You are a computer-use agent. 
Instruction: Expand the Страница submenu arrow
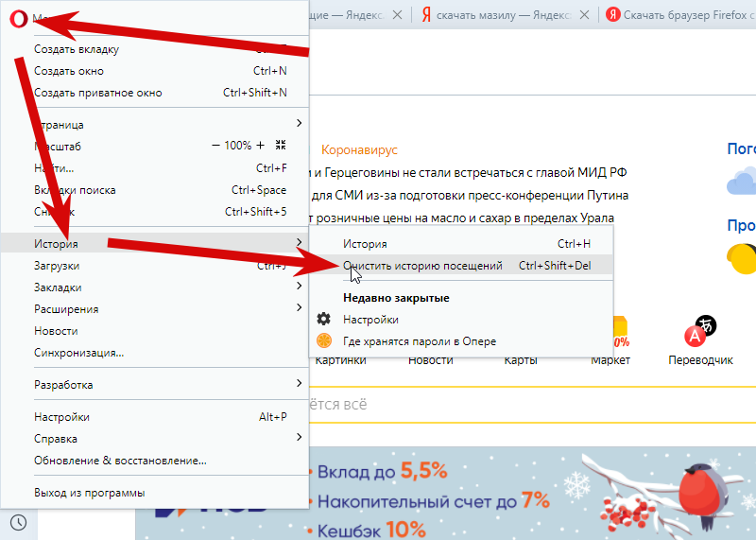299,124
